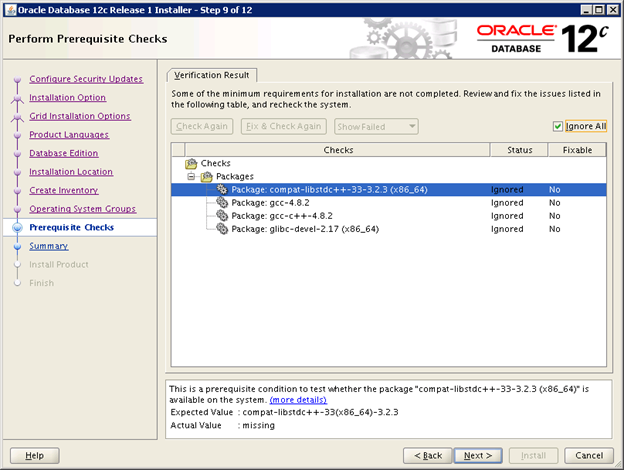Click the Packages folder gear icon

(207, 176)
